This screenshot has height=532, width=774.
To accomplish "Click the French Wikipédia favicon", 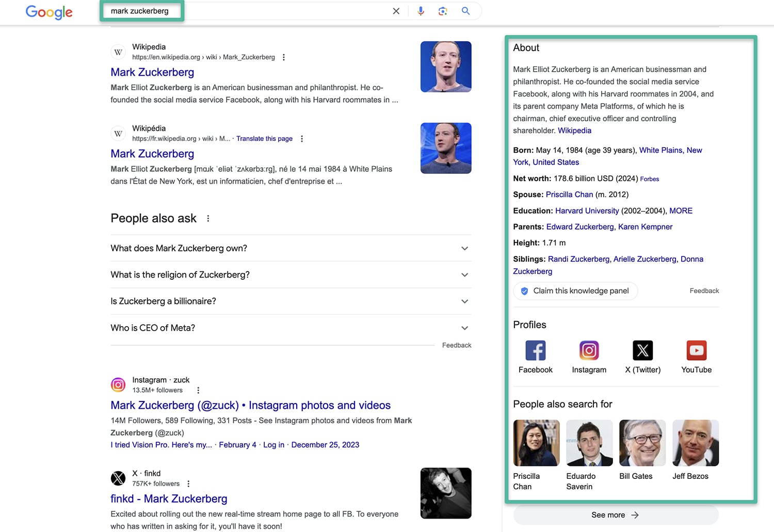I will [118, 134].
